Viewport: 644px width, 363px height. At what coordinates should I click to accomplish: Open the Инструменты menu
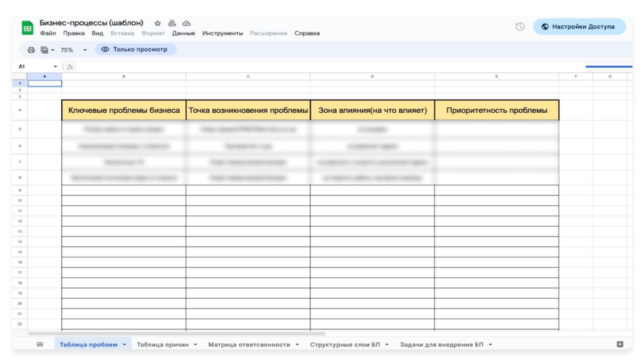point(223,33)
